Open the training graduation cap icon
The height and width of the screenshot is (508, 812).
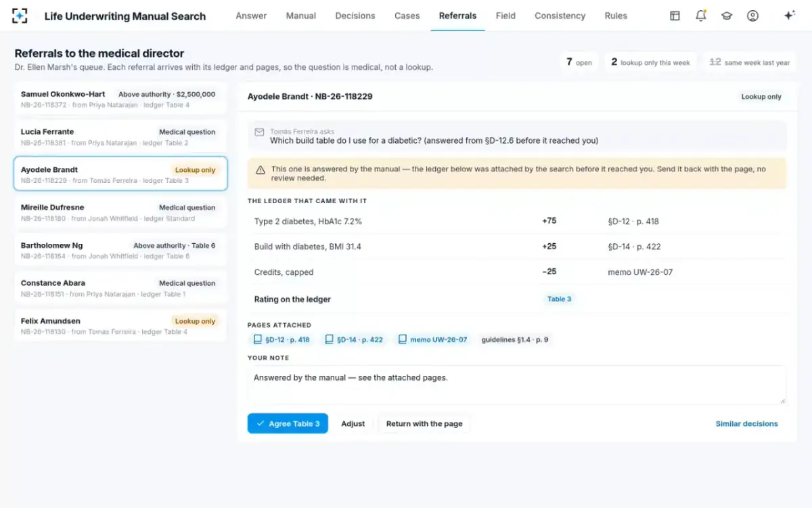[727, 16]
